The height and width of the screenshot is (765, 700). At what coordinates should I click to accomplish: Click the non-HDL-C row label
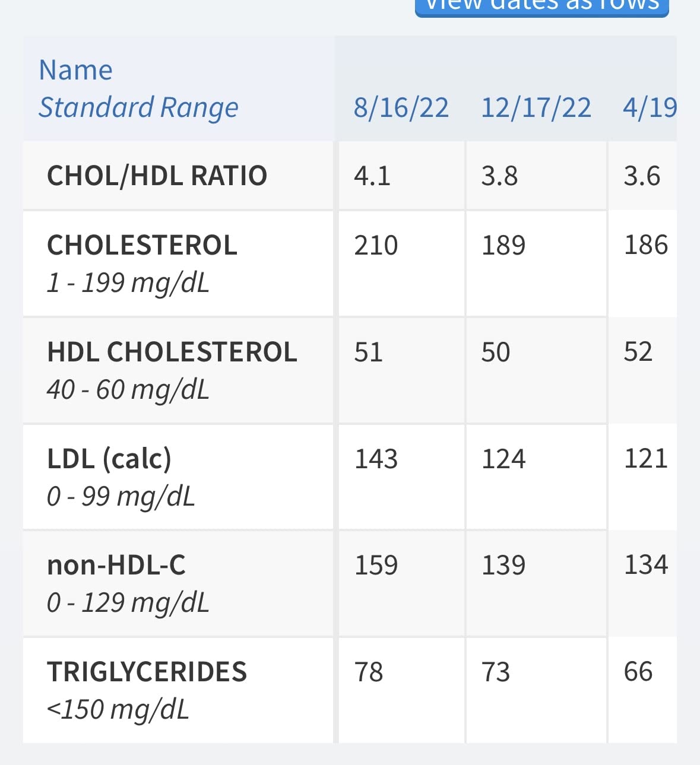(116, 565)
